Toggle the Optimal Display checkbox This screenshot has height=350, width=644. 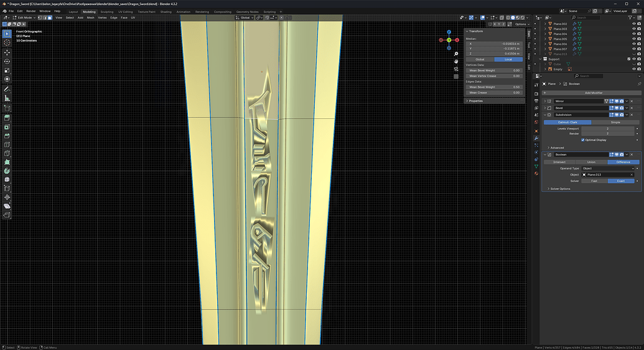583,140
